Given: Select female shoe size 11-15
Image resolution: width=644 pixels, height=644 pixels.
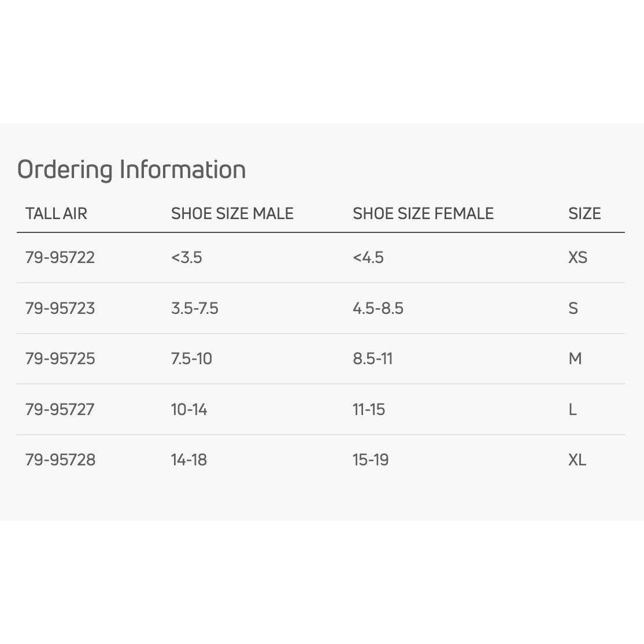Looking at the screenshot, I should [x=369, y=410].
